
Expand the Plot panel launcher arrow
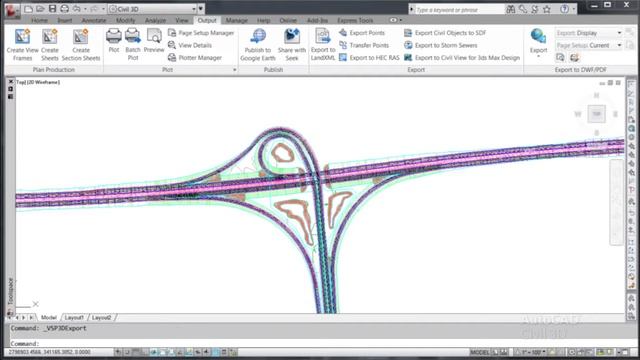[235, 70]
